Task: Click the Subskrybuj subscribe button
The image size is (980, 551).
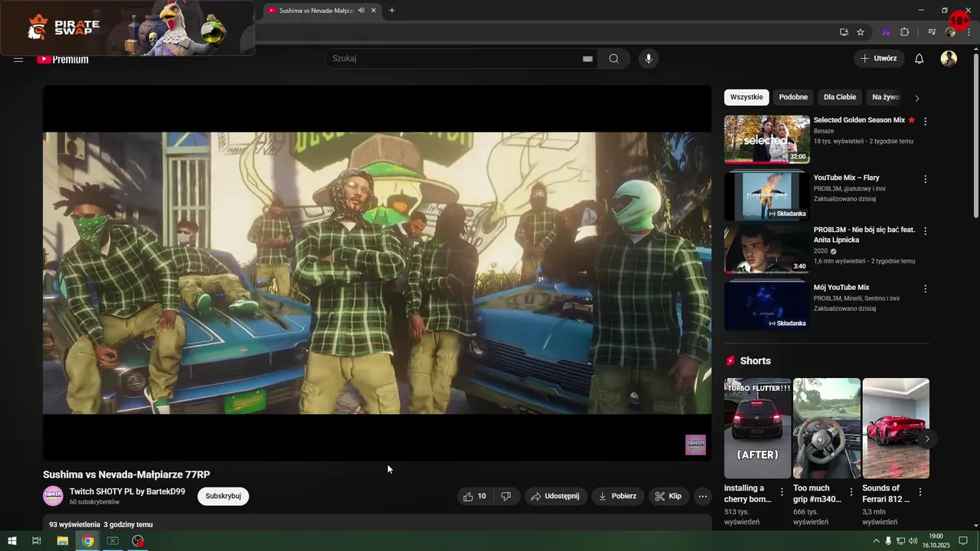Action: (223, 496)
